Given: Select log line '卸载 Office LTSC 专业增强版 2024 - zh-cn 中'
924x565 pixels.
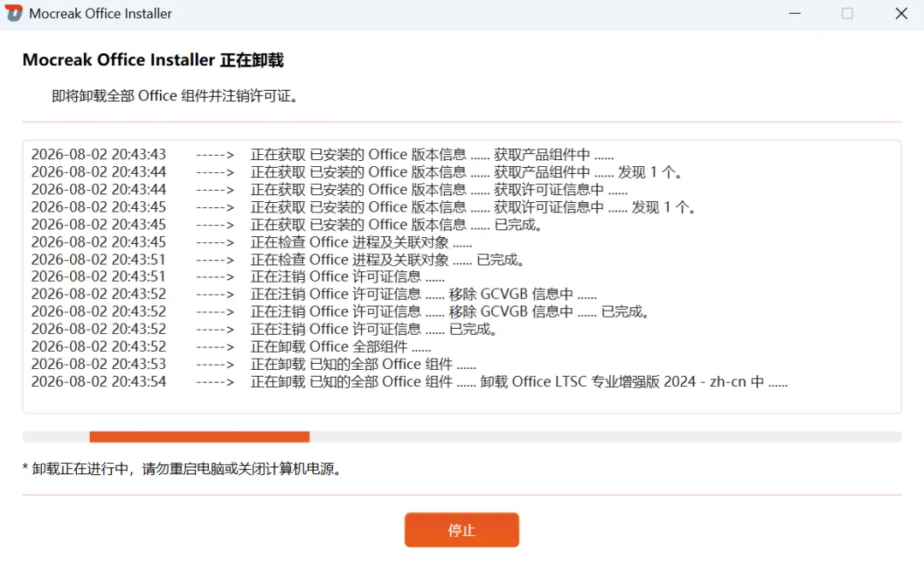Looking at the screenshot, I should click(x=410, y=382).
